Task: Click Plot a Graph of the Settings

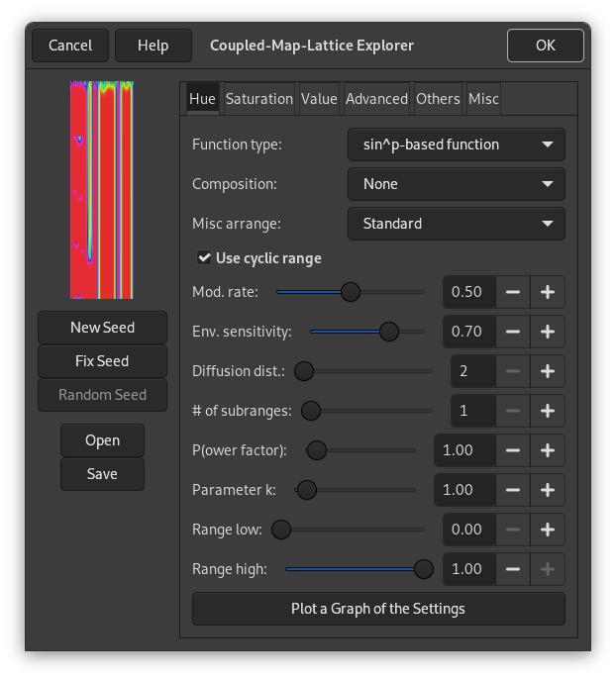Action: (x=378, y=609)
